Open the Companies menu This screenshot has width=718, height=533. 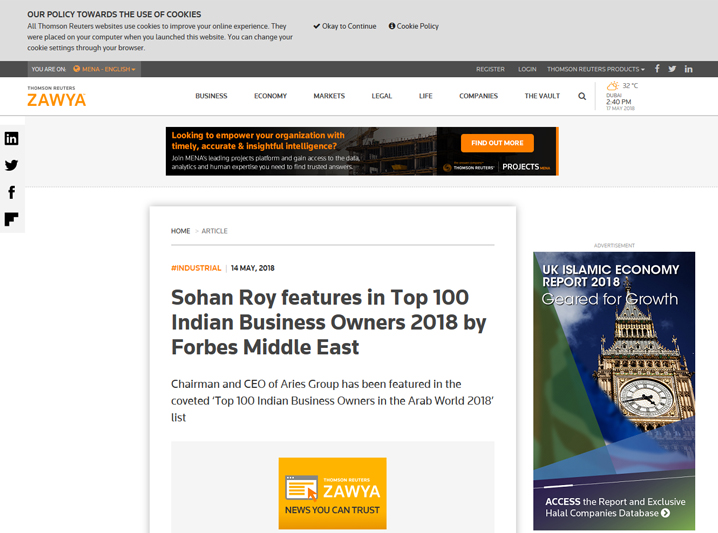pos(478,96)
